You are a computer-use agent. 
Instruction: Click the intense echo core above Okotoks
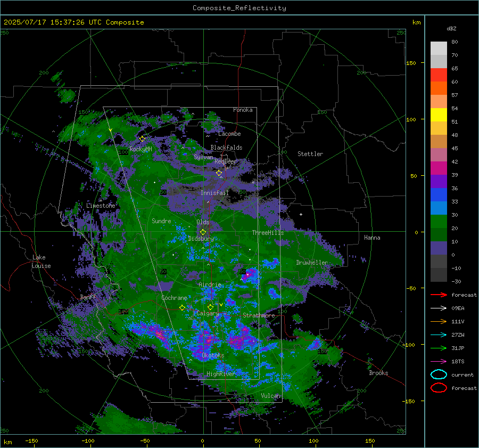click(209, 338)
